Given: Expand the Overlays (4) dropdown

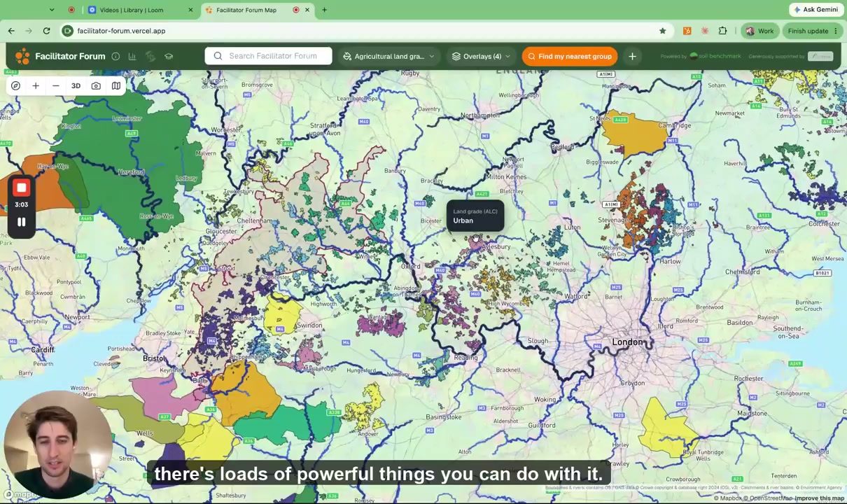Looking at the screenshot, I should tap(481, 56).
